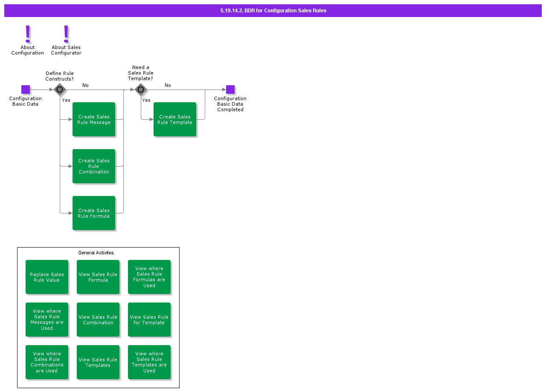Click the Need a Sales Rule Template gateway
Viewport: 546px width, 392px height.
pos(141,89)
